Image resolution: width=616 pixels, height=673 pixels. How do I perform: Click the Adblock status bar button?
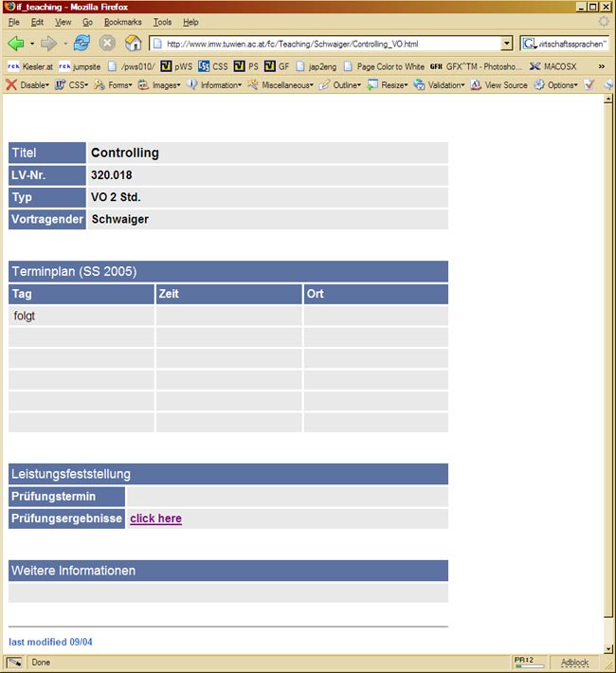[574, 663]
